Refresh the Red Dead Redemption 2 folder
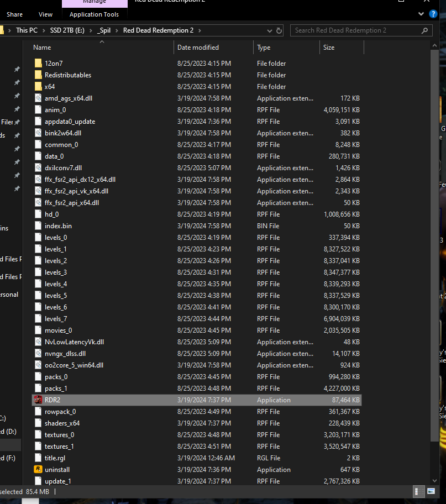 point(279,30)
